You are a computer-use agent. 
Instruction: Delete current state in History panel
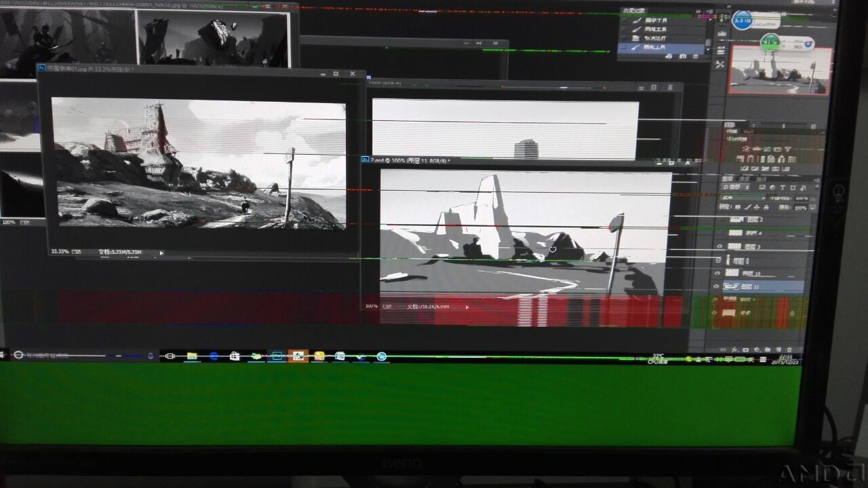(695, 56)
